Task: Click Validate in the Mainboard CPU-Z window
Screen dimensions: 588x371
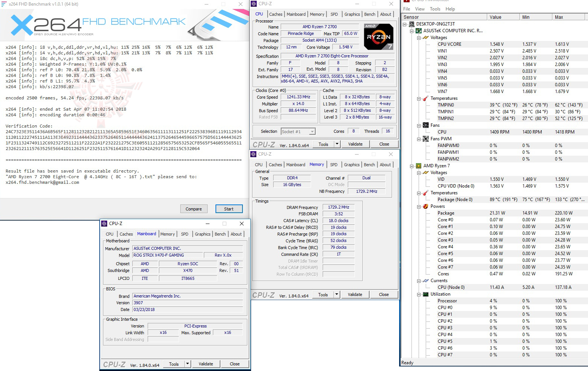Action: (206, 364)
